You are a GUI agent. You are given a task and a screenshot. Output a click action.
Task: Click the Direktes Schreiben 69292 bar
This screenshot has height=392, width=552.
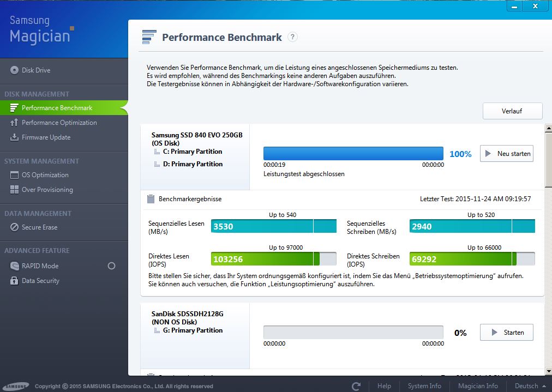point(472,259)
